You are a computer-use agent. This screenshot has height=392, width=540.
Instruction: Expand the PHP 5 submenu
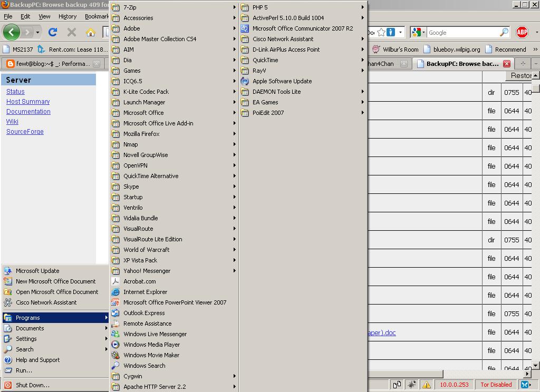tap(303, 7)
